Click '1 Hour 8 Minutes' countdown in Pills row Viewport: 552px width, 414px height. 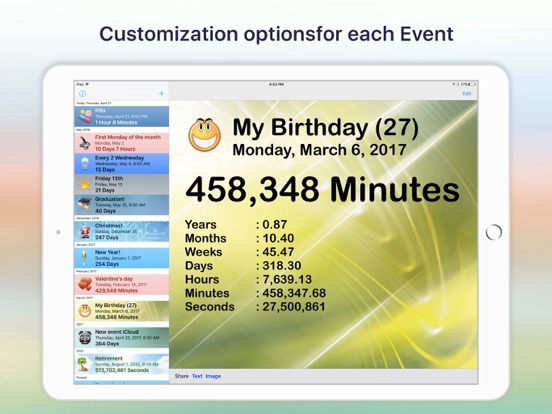[116, 123]
